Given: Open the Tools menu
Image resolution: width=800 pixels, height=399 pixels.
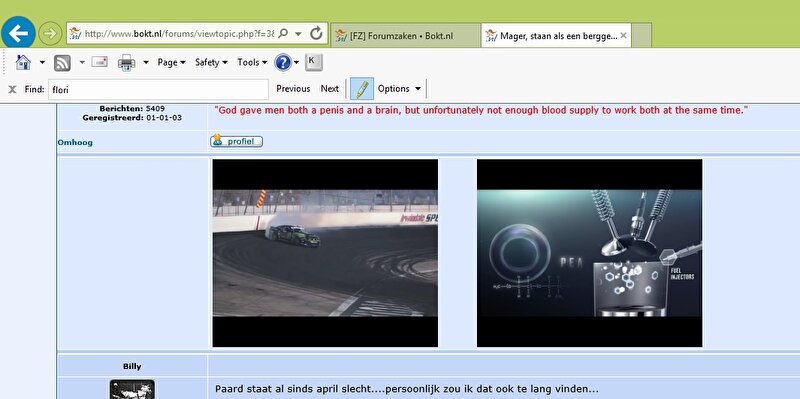Looking at the screenshot, I should coord(252,62).
